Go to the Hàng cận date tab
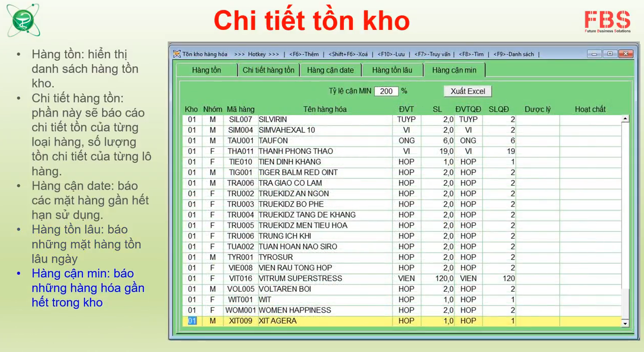The image size is (644, 352). 330,70
